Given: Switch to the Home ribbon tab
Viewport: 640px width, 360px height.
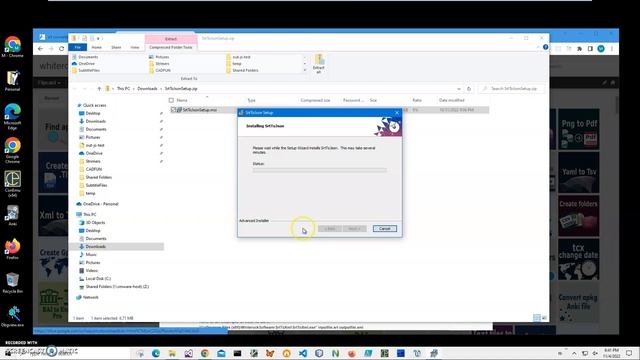Looking at the screenshot, I should (97, 47).
